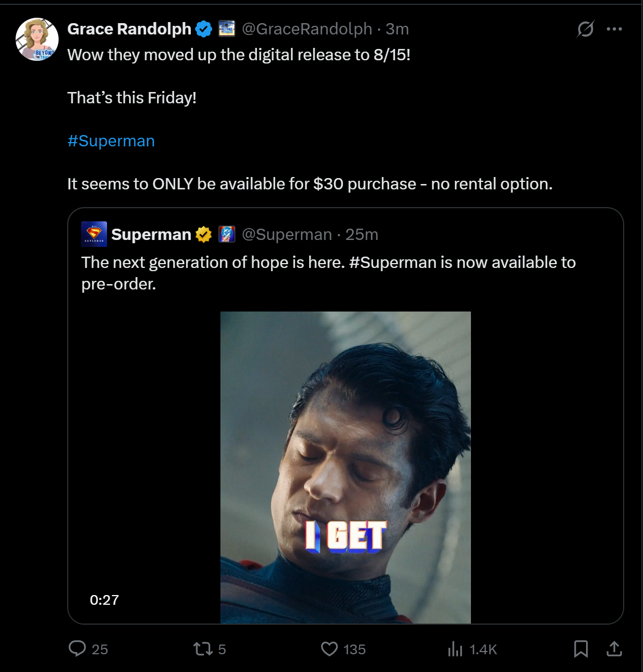Bookmark this post

[581, 649]
